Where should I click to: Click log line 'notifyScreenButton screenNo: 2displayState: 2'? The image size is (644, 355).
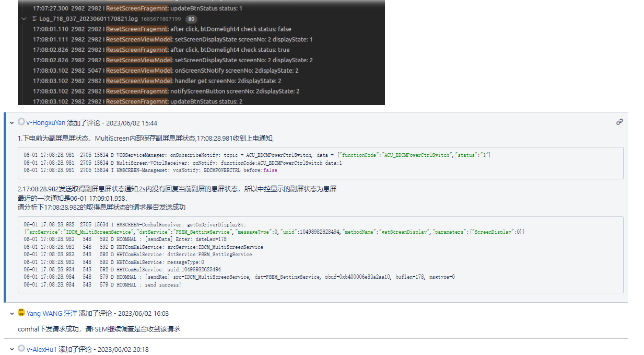166,91
